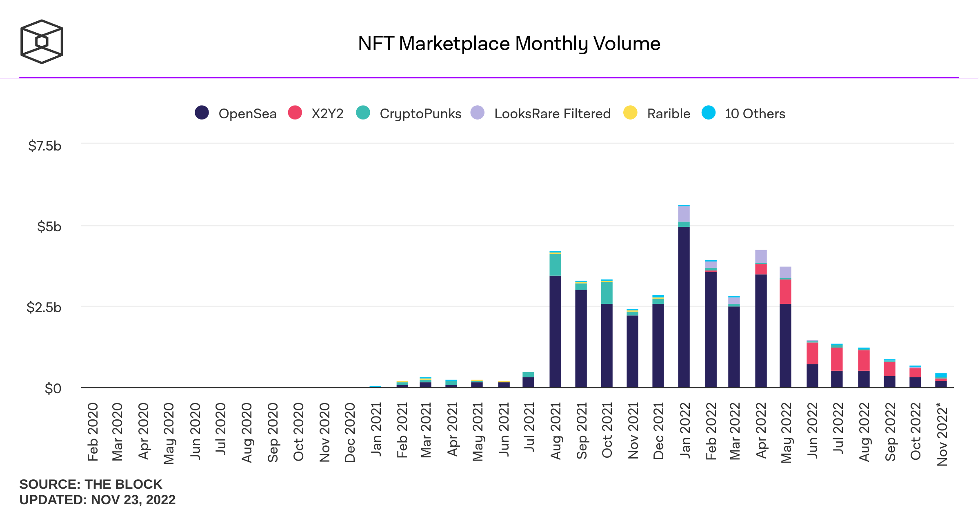This screenshot has height=514, width=980.
Task: Toggle LooksRare Filtered lavender legend dot
Action: point(477,113)
